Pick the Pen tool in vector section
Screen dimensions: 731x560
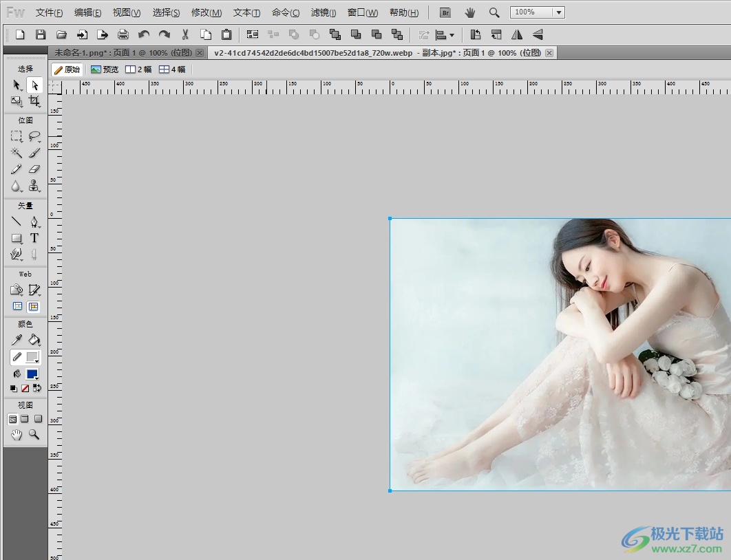[x=34, y=222]
